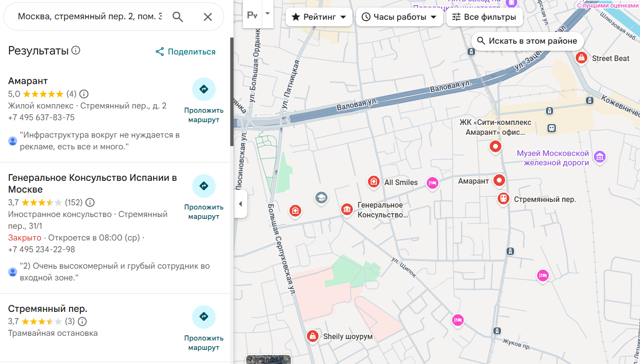The height and width of the screenshot is (364, 640).
Task: Select the Sheily шоурум shopping pin
Action: 312,336
